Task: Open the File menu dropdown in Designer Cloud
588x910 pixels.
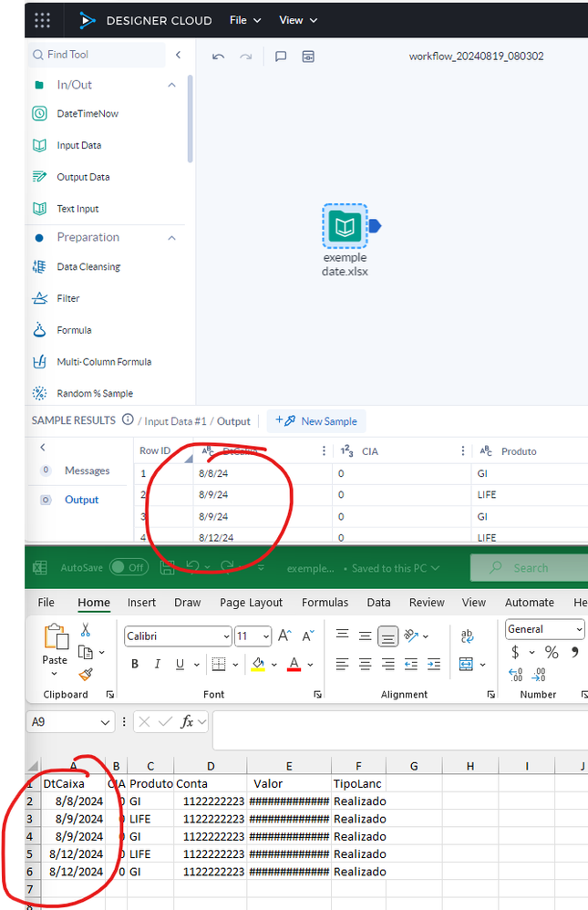Action: point(245,20)
